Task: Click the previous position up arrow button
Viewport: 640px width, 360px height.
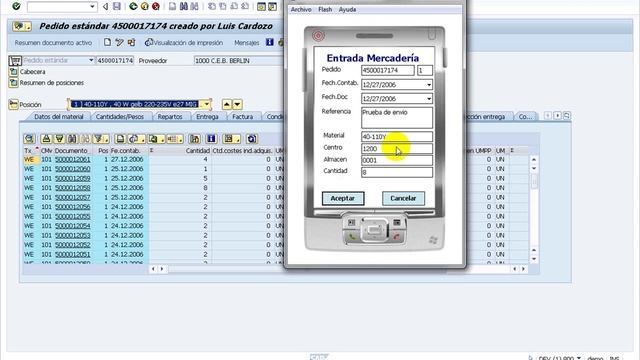Action: [227, 104]
